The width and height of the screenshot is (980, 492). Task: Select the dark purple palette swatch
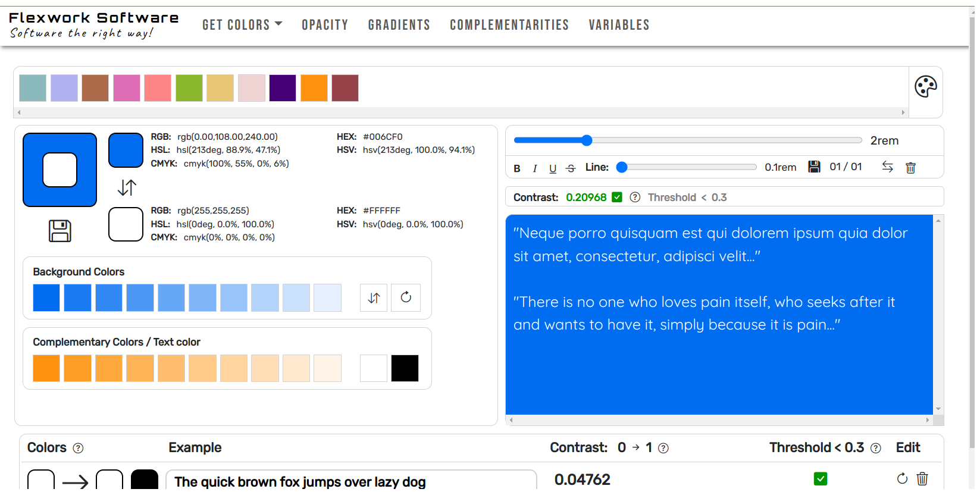coord(283,88)
